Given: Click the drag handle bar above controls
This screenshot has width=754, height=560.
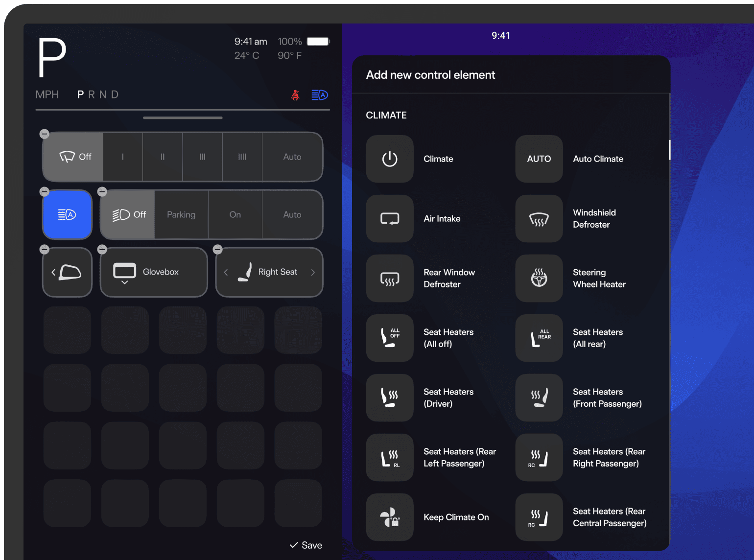Looking at the screenshot, I should (x=183, y=118).
